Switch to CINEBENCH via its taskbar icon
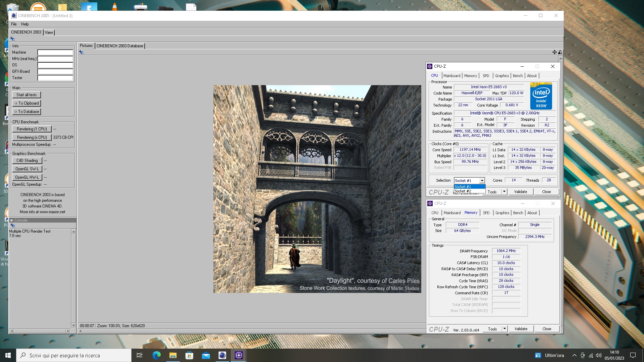This screenshot has height=362, width=644. [x=222, y=355]
